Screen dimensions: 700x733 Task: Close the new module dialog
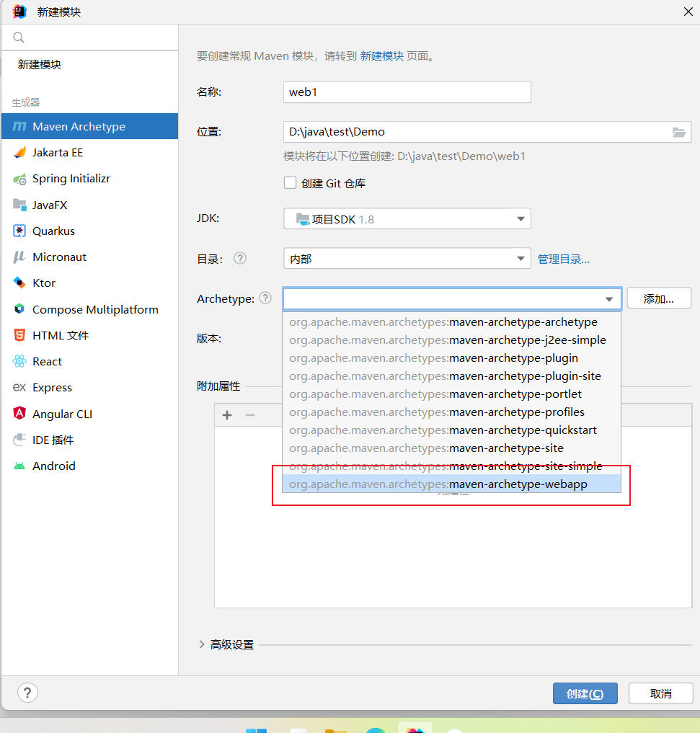688,12
